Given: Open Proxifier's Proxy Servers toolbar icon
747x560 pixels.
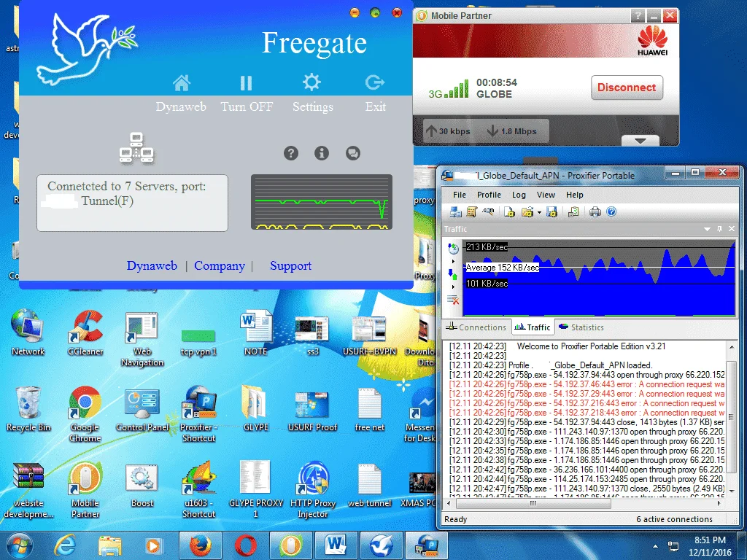Looking at the screenshot, I should pos(455,212).
